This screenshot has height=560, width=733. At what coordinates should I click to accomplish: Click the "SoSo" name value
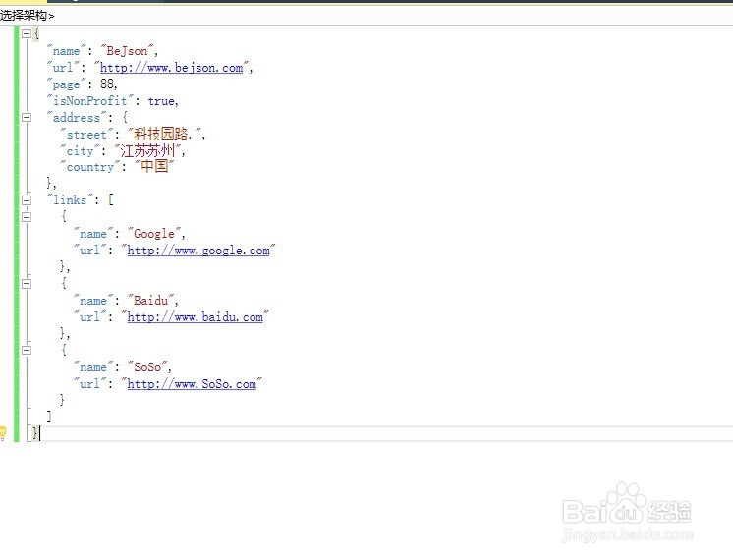pyautogui.click(x=147, y=367)
